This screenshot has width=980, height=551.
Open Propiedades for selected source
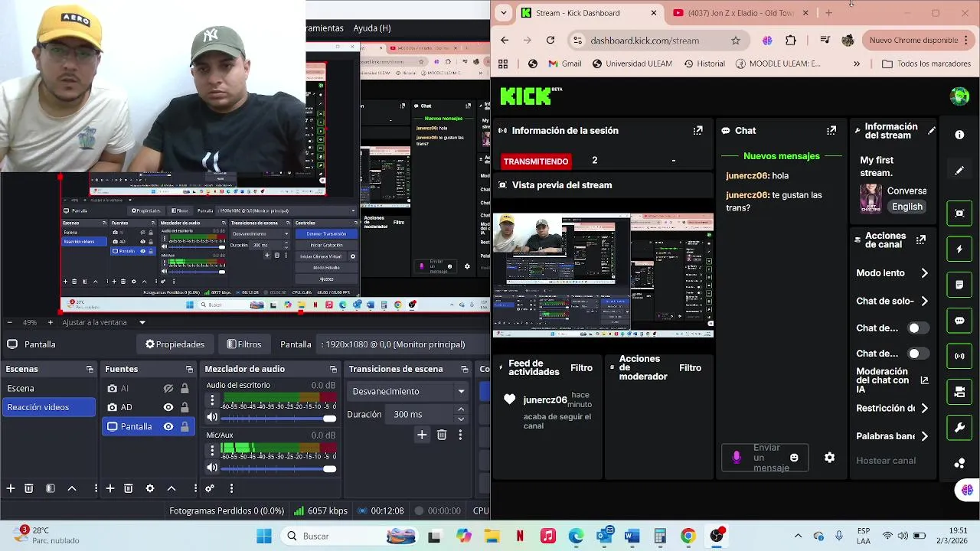[175, 344]
